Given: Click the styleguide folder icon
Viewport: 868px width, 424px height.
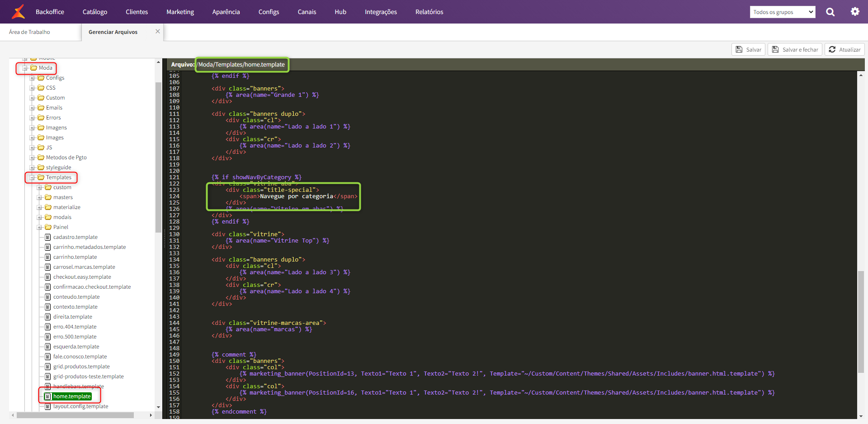Looking at the screenshot, I should [41, 167].
